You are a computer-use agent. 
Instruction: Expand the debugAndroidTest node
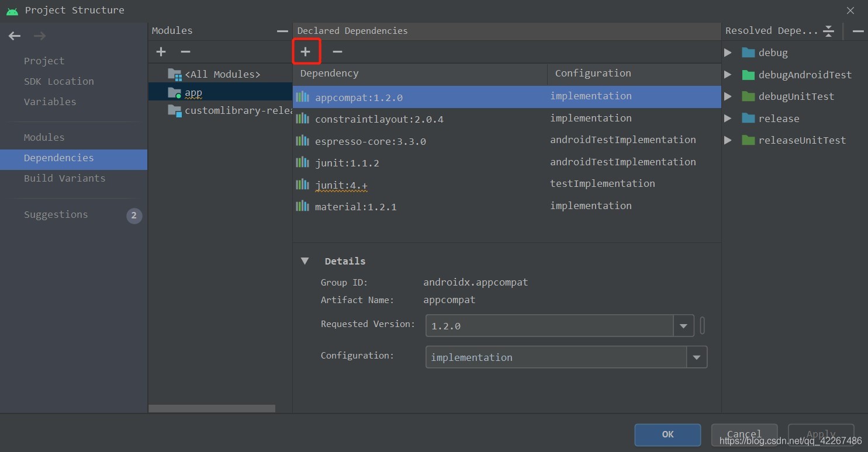pyautogui.click(x=728, y=75)
